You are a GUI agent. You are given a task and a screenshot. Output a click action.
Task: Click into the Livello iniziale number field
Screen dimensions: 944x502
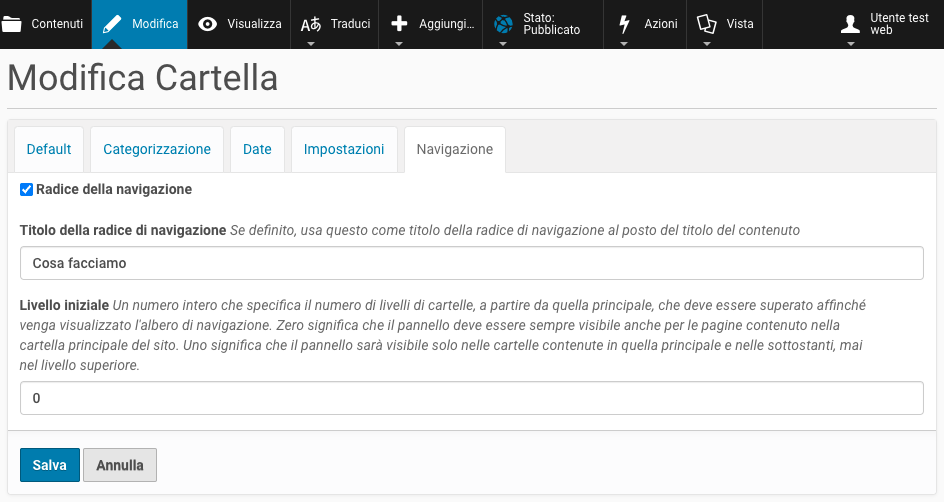[x=471, y=398]
